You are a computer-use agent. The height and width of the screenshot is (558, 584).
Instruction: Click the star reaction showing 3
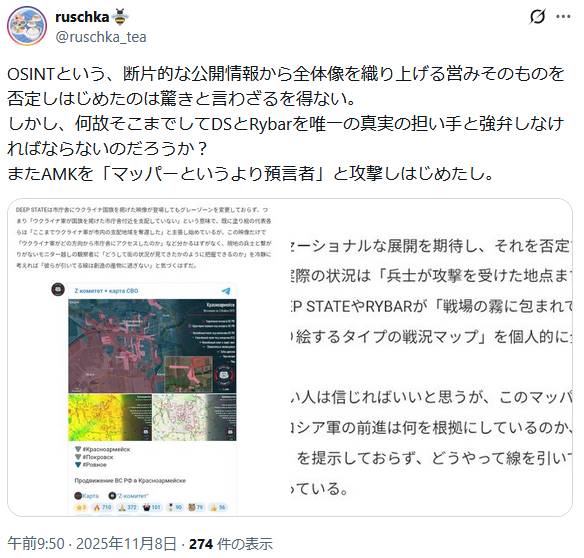(80, 507)
